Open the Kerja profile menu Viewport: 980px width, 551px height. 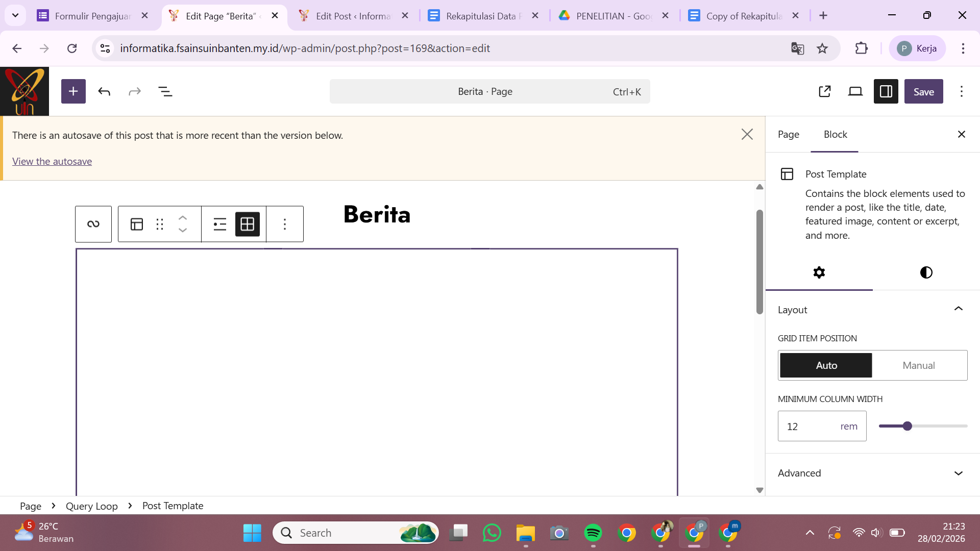point(917,48)
